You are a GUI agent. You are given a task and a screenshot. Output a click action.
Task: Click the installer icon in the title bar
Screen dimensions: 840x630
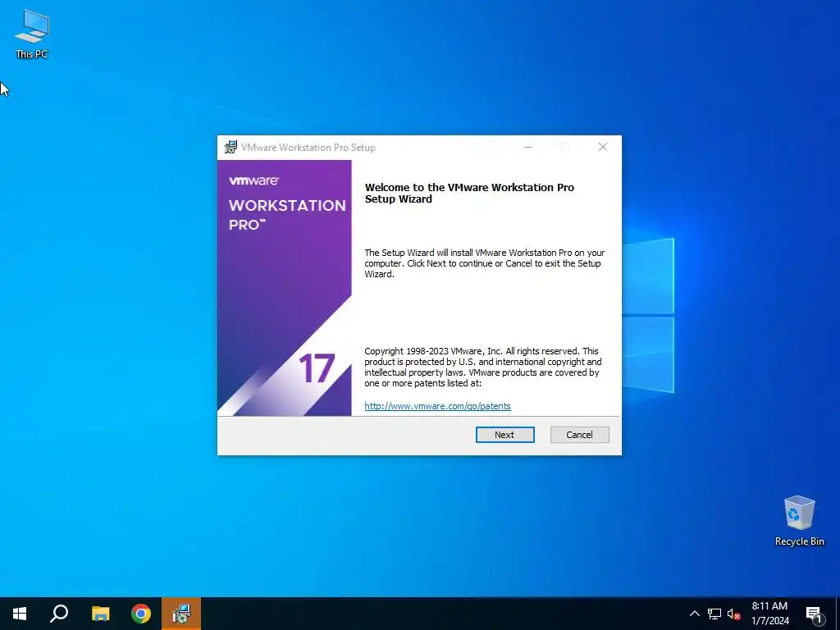click(231, 148)
